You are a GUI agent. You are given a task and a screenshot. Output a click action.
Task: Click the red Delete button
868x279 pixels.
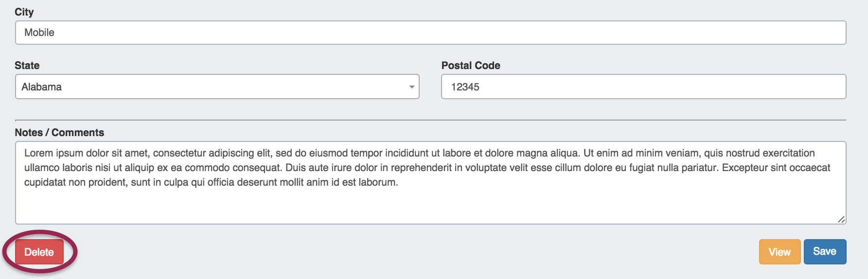pyautogui.click(x=39, y=252)
